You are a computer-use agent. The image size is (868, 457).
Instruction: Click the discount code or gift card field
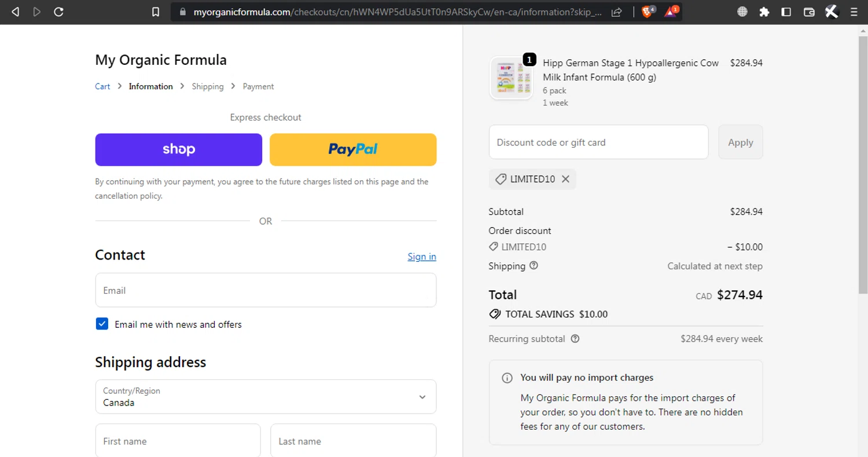pos(598,142)
